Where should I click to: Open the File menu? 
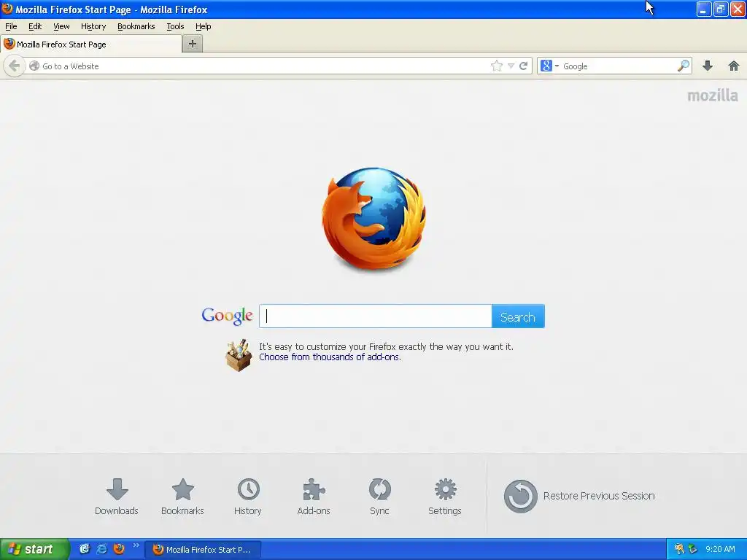11,26
